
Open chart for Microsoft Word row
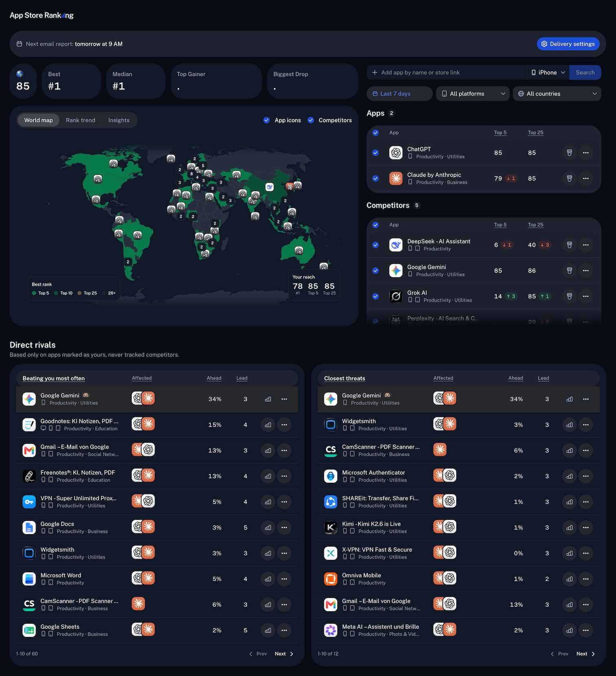(268, 579)
